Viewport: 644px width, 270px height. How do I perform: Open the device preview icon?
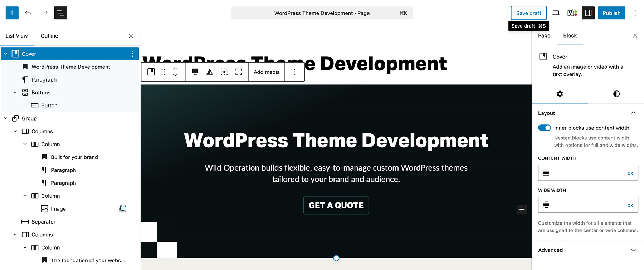click(556, 13)
